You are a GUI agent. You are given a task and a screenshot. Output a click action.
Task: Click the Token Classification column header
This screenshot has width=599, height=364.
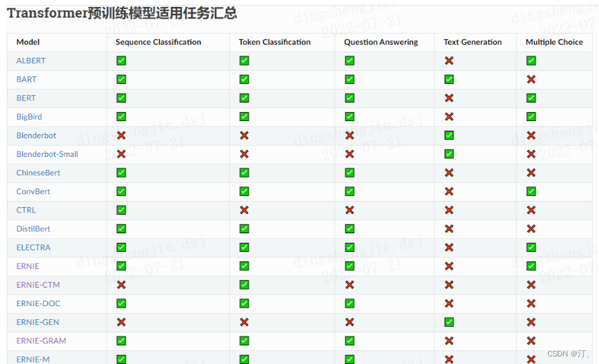pos(275,42)
